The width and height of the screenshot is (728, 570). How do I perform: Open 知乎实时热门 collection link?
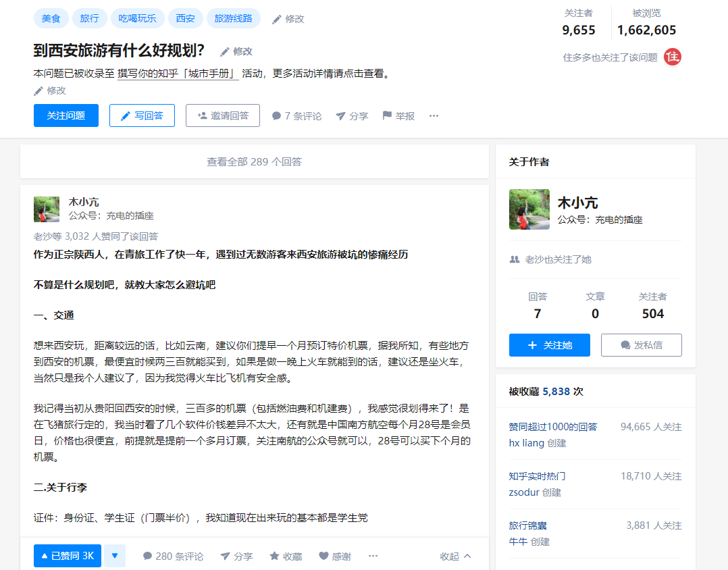(537, 475)
